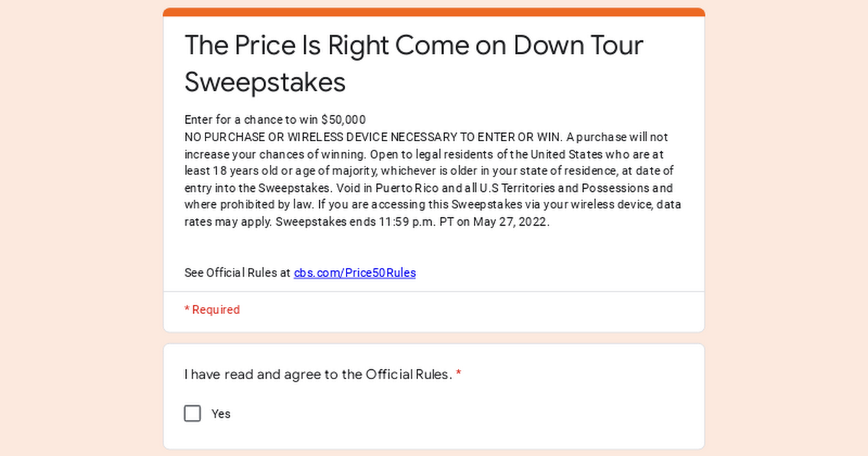The width and height of the screenshot is (868, 456).
Task: Click the $50,000 prize amount
Action: click(343, 119)
